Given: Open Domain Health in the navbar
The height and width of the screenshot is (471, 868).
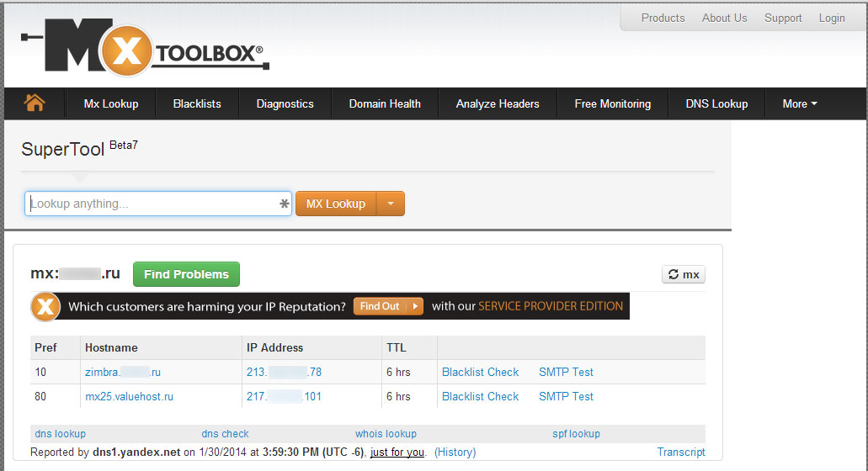Looking at the screenshot, I should [385, 104].
